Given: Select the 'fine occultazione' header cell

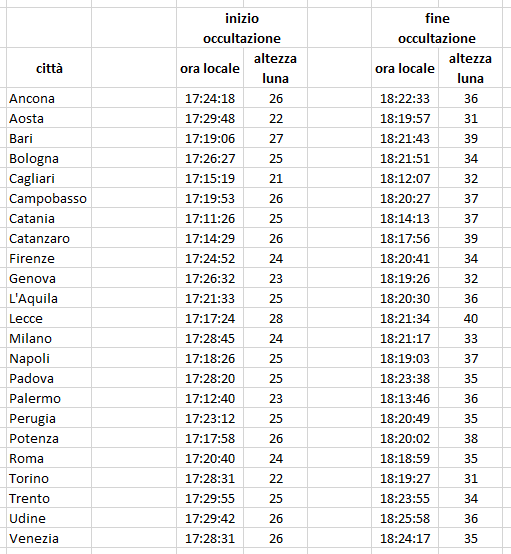Looking at the screenshot, I should click(x=437, y=28).
